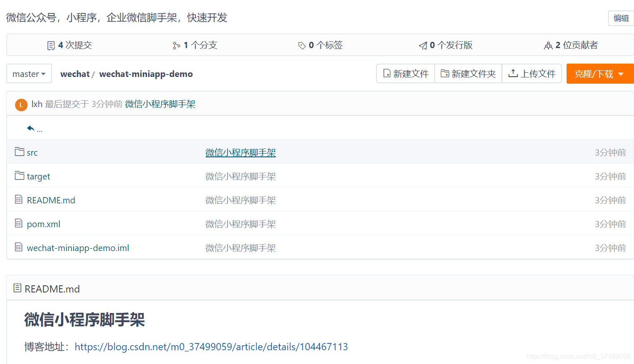The height and width of the screenshot is (364, 634).
Task: Click 新建文件夹 button
Action: 468,74
